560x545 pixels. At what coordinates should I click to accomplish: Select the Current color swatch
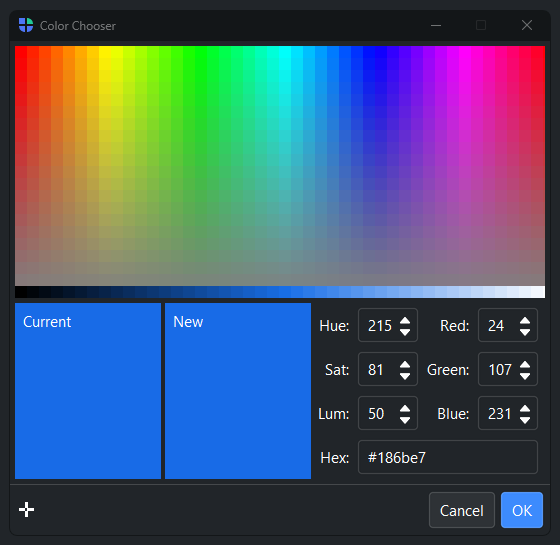(x=88, y=391)
